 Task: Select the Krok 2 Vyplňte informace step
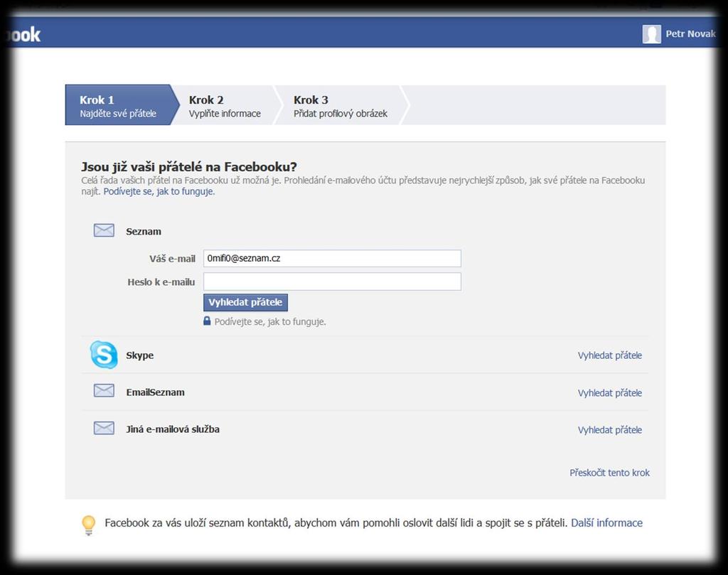tap(226, 107)
